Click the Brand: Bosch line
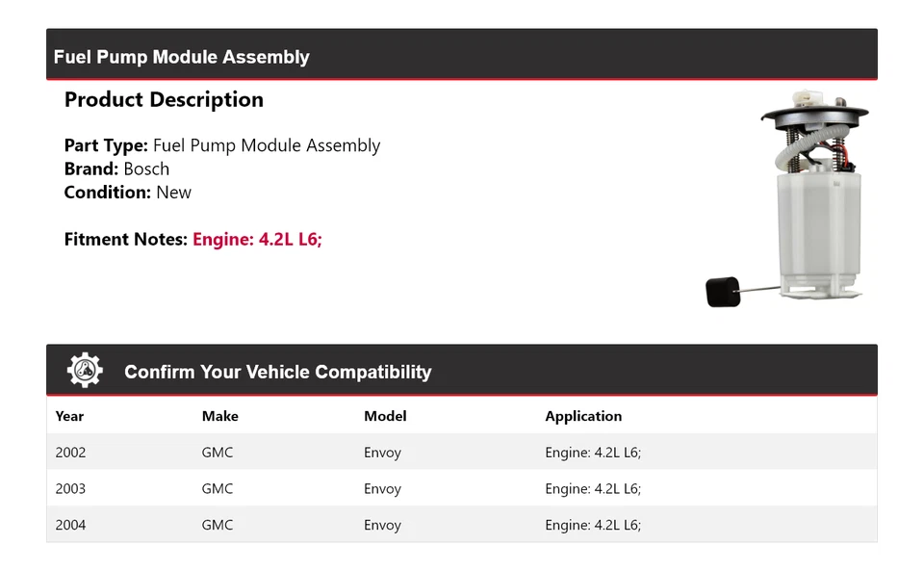The height and width of the screenshot is (571, 924). coord(116,169)
